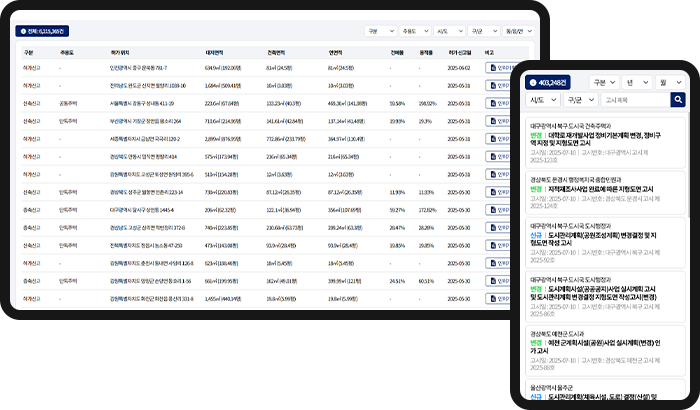Expand the 월 dropdown on mobile panel
700x410 pixels.
668,83
